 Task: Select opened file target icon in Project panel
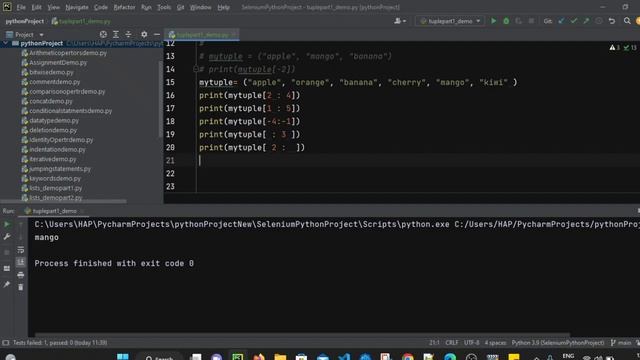(x=103, y=35)
